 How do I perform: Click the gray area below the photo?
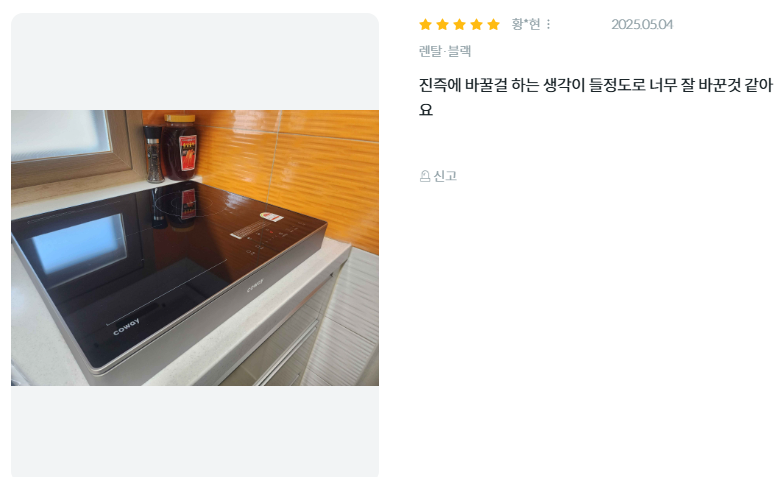195,431
